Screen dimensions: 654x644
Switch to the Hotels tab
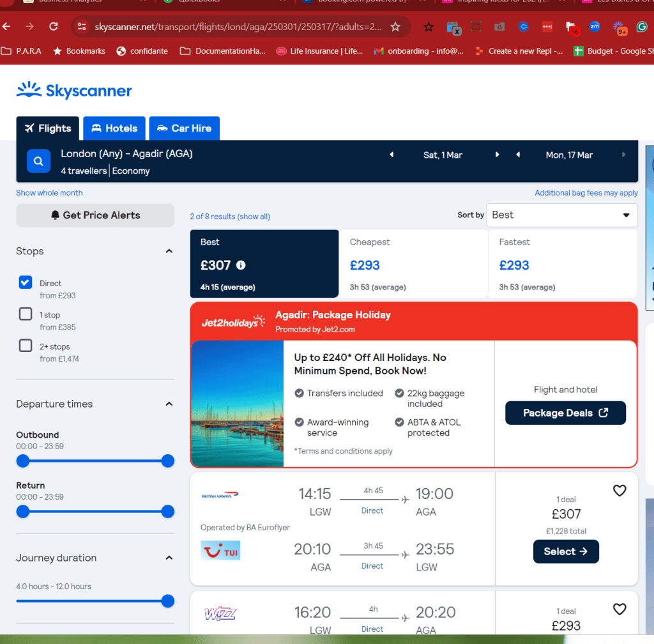(114, 128)
